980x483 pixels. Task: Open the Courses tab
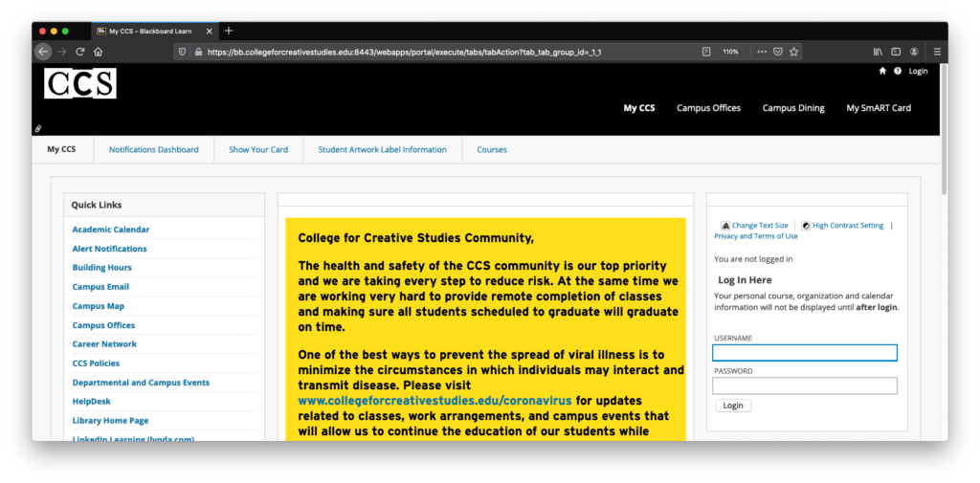492,149
